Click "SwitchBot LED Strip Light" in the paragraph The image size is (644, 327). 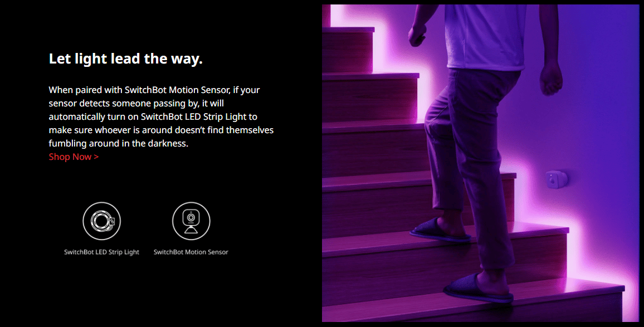coord(193,116)
